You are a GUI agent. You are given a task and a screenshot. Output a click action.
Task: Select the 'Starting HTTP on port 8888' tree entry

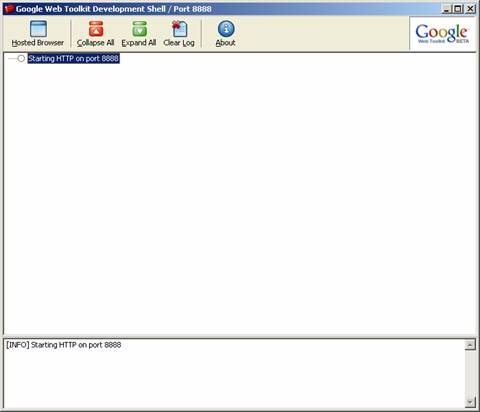[x=73, y=58]
